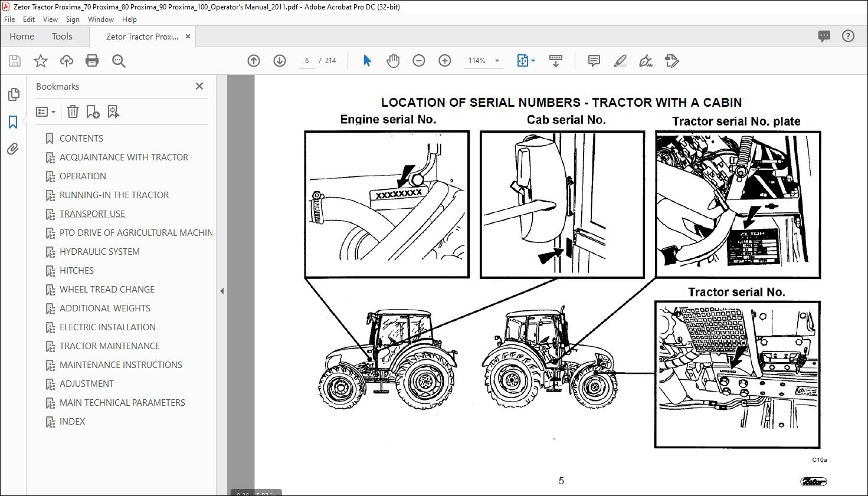
Task: Open MAINTENANCE INSTRUCTIONS bookmark
Action: point(121,365)
